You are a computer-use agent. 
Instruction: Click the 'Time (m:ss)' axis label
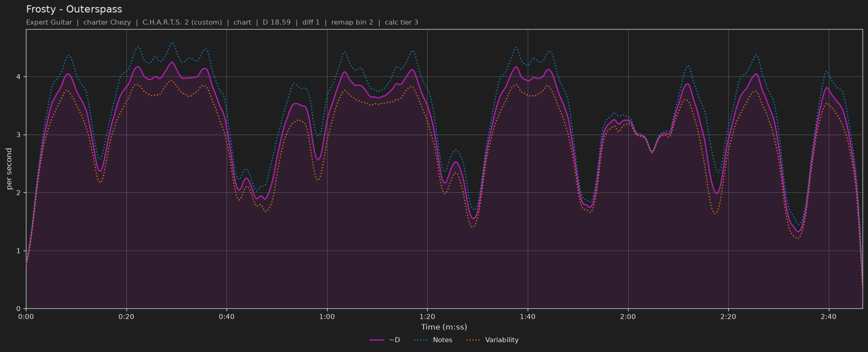444,327
